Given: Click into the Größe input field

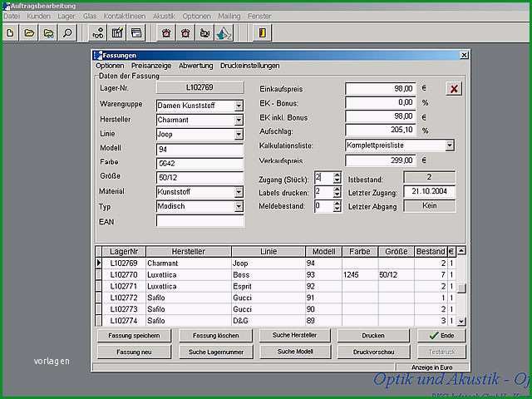Looking at the screenshot, I should [x=199, y=177].
